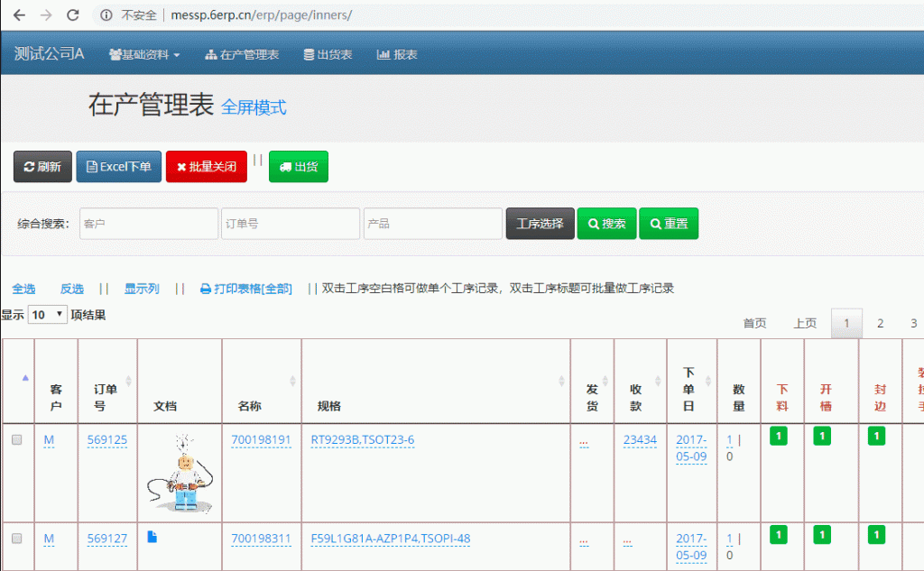Image resolution: width=924 pixels, height=571 pixels.
Task: Click the green 出货 truck button
Action: 299,167
